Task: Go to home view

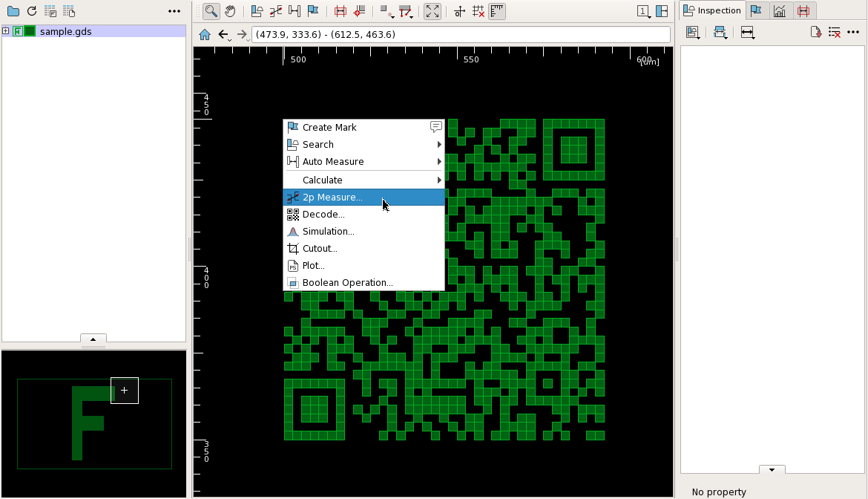Action: tap(205, 34)
